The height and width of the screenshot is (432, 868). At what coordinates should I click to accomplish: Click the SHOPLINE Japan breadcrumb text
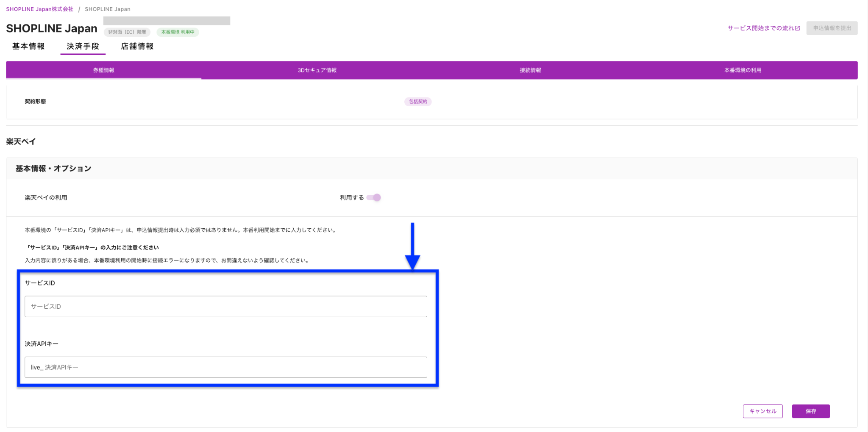(108, 9)
